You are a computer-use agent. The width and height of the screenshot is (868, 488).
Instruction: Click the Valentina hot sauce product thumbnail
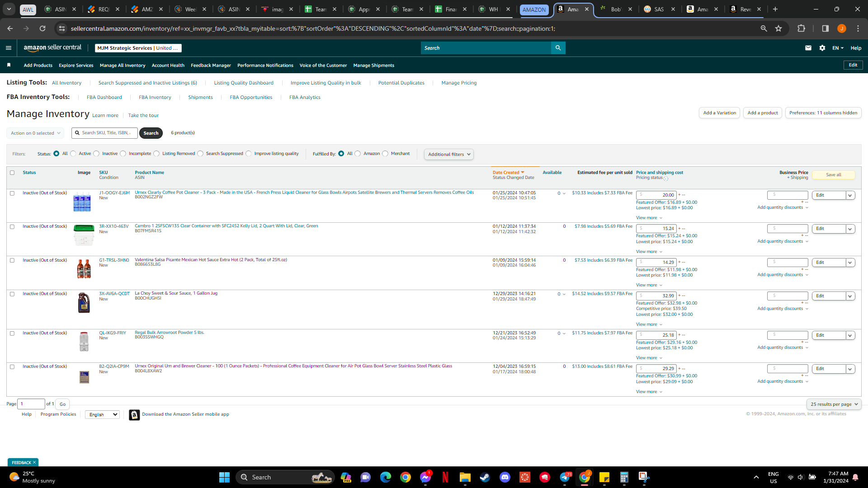(84, 269)
